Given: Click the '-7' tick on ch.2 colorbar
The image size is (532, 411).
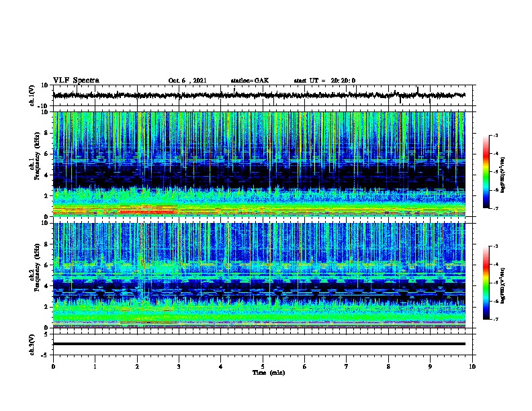Looking at the screenshot, I should click(x=496, y=319).
